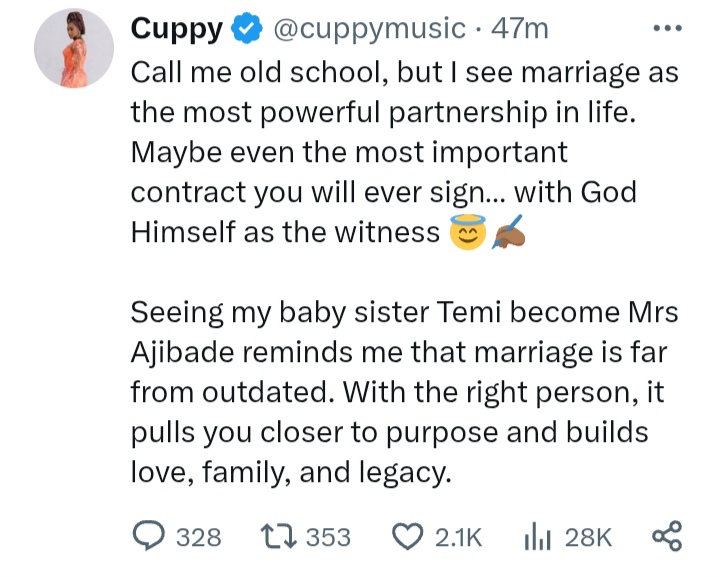
Task: Click the 353 reposts count
Action: click(x=328, y=537)
